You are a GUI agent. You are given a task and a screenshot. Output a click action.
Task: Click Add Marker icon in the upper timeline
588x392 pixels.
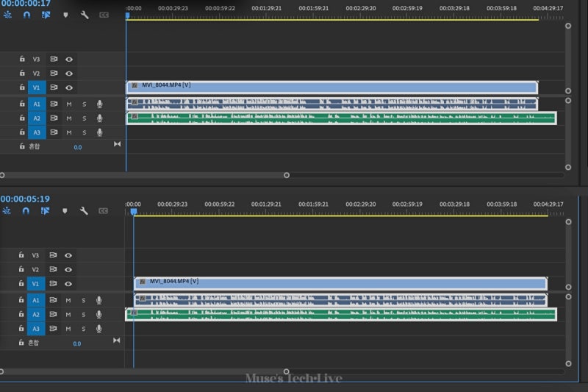(x=65, y=15)
